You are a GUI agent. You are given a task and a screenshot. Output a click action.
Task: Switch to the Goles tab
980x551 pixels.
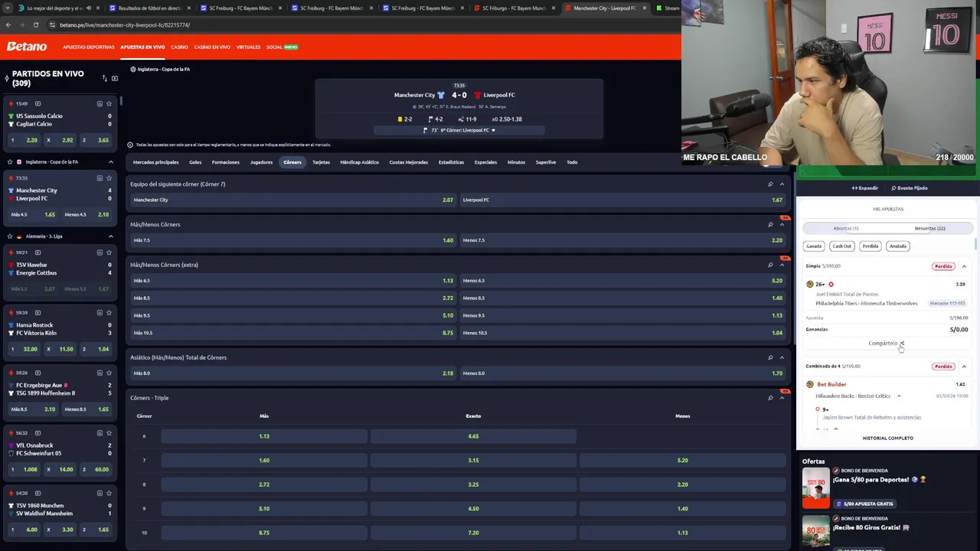195,162
